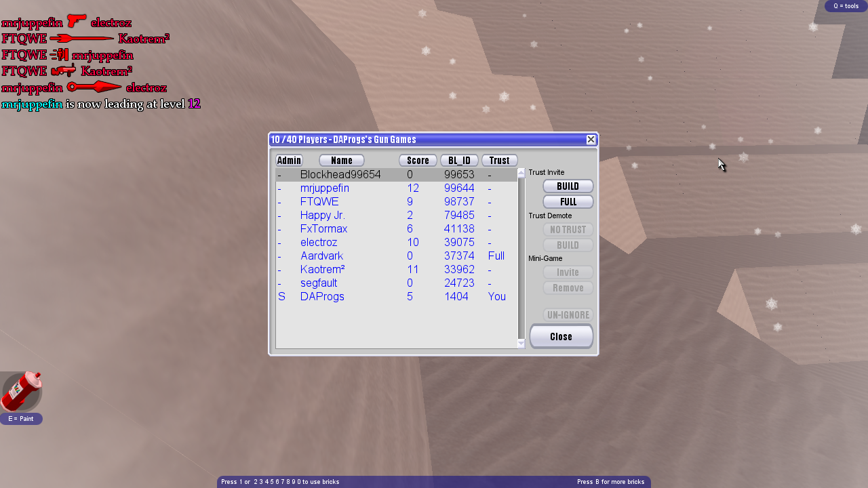Click the player list scrollbar up arrow
This screenshot has width=868, height=488.
click(x=521, y=173)
